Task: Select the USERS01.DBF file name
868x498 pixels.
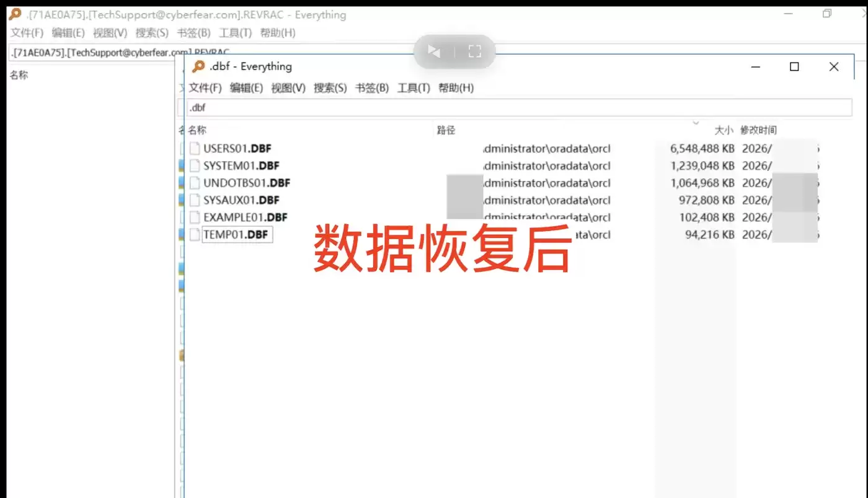Action: (237, 149)
